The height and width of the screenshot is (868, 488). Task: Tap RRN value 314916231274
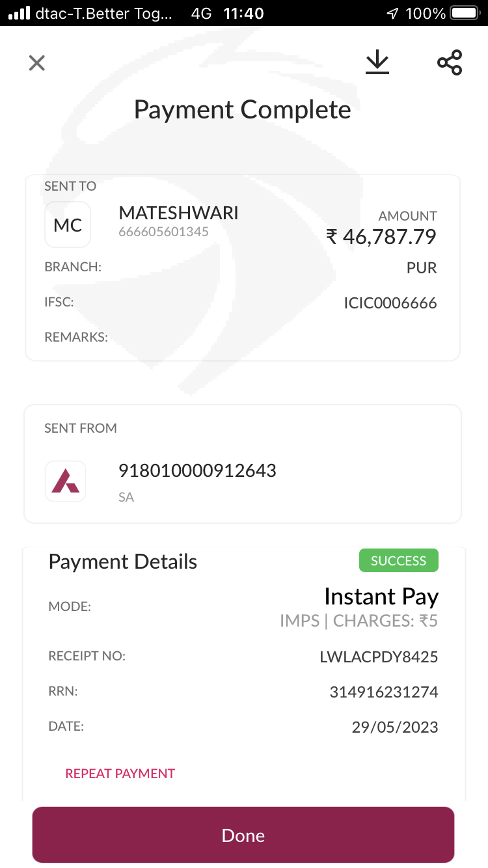(384, 692)
